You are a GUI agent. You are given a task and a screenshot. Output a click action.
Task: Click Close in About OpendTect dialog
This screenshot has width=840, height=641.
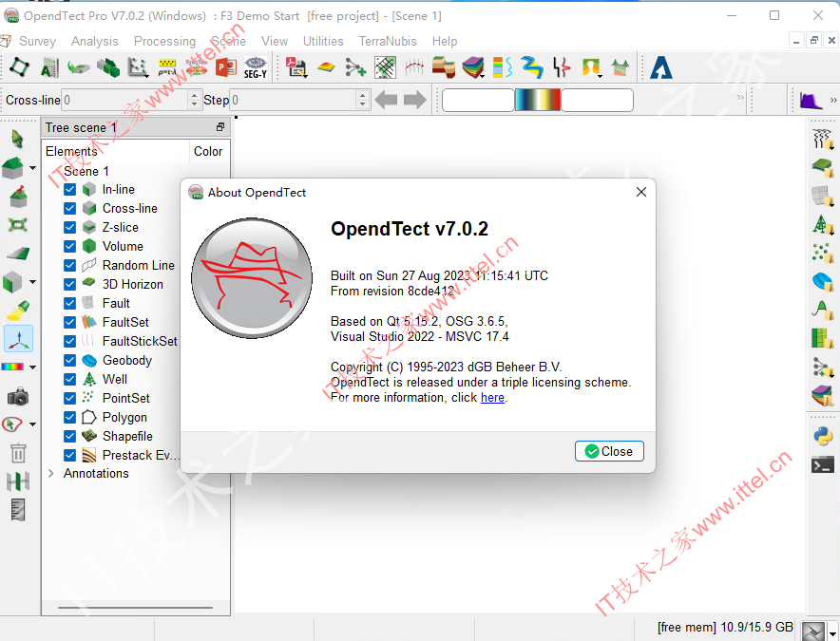click(x=609, y=451)
